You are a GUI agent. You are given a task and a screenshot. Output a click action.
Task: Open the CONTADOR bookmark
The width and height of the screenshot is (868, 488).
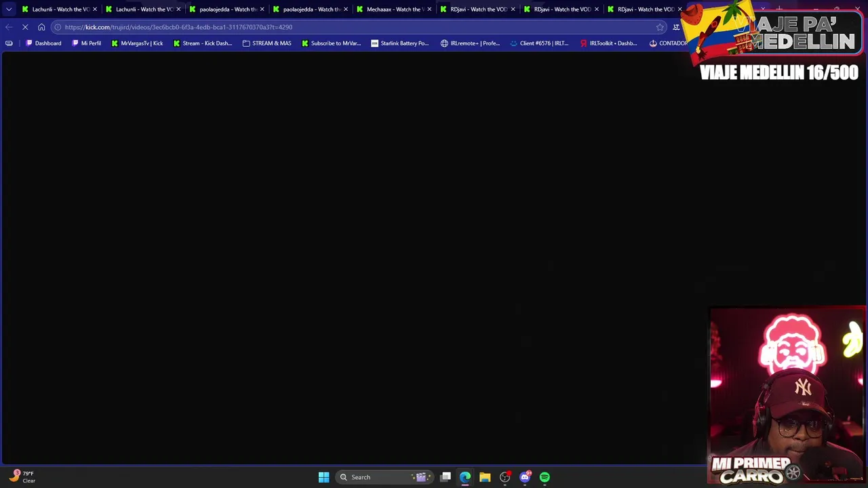point(668,43)
